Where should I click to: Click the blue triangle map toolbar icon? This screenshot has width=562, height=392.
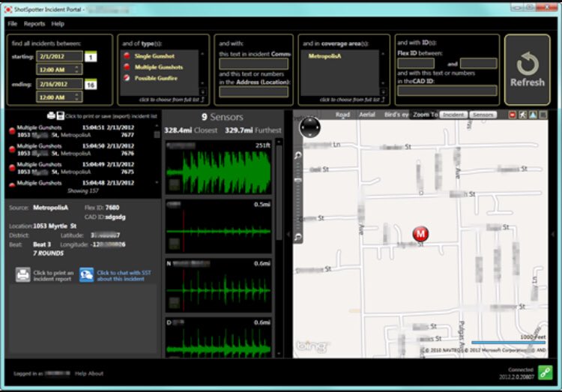pyautogui.click(x=533, y=115)
